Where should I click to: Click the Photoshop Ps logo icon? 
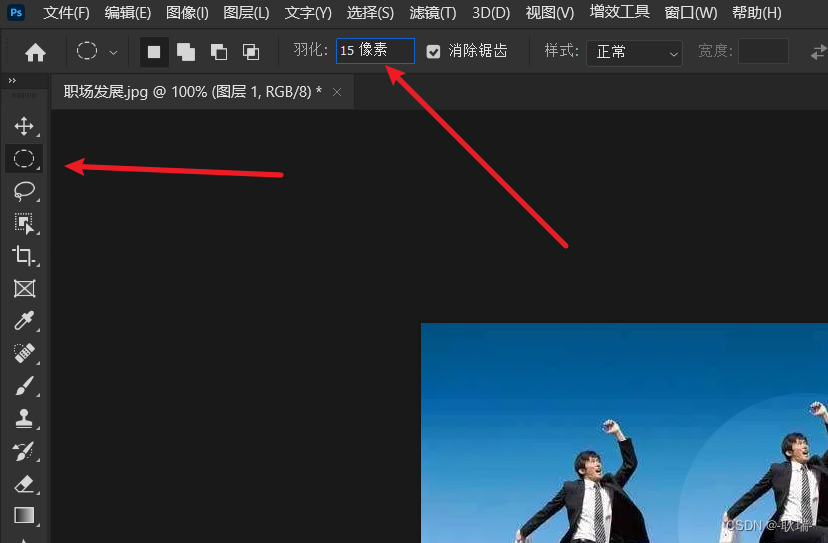[x=16, y=12]
